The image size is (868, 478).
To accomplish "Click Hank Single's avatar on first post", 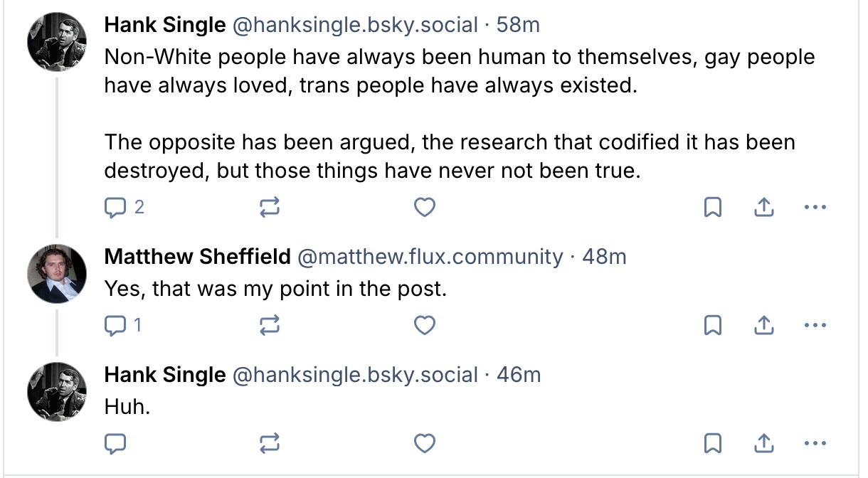I will pyautogui.click(x=57, y=42).
